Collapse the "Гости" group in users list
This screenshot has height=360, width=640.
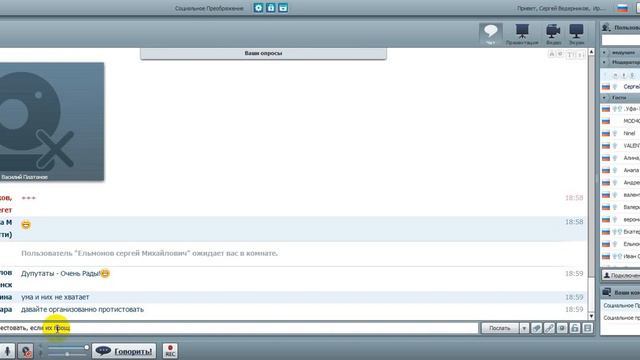(x=604, y=98)
